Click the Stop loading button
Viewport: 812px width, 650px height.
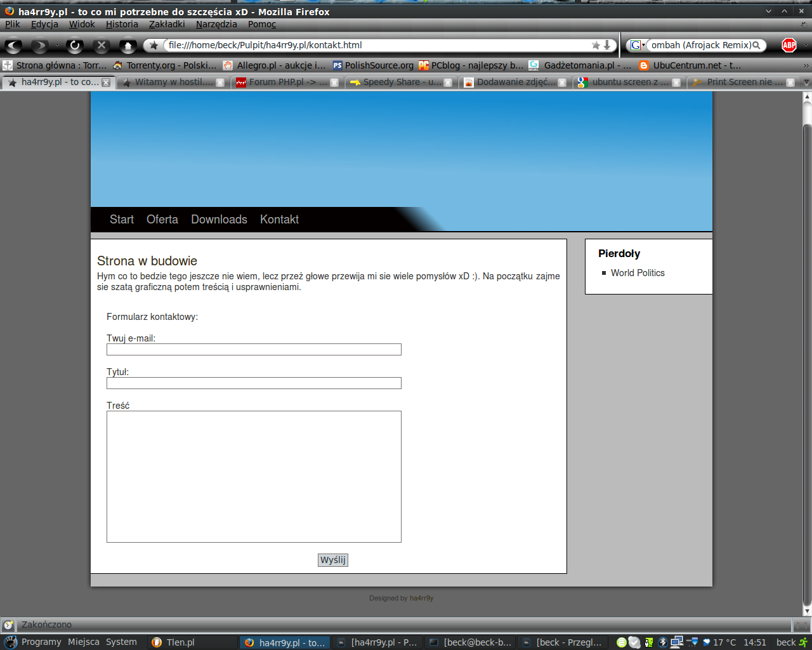101,46
